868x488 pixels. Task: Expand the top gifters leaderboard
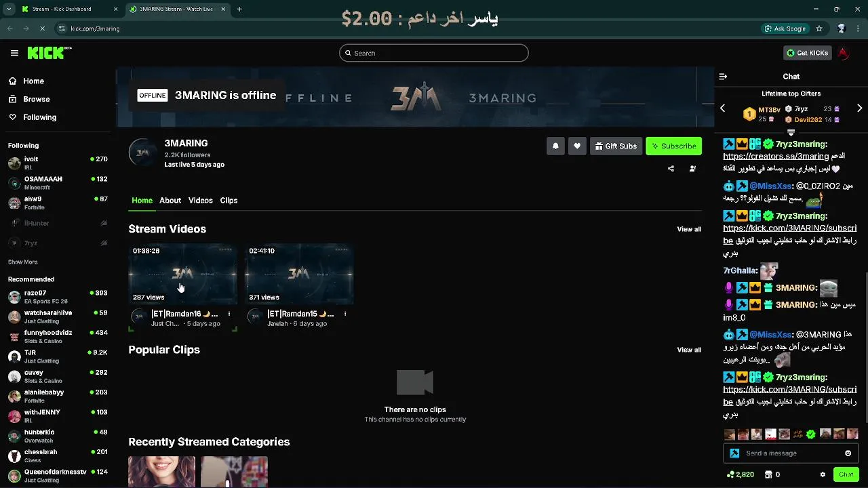click(x=791, y=133)
